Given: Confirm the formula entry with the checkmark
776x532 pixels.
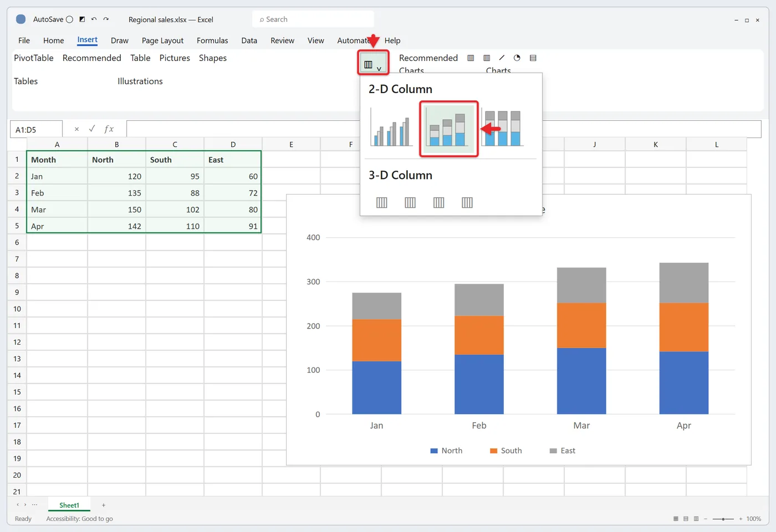Looking at the screenshot, I should point(92,129).
